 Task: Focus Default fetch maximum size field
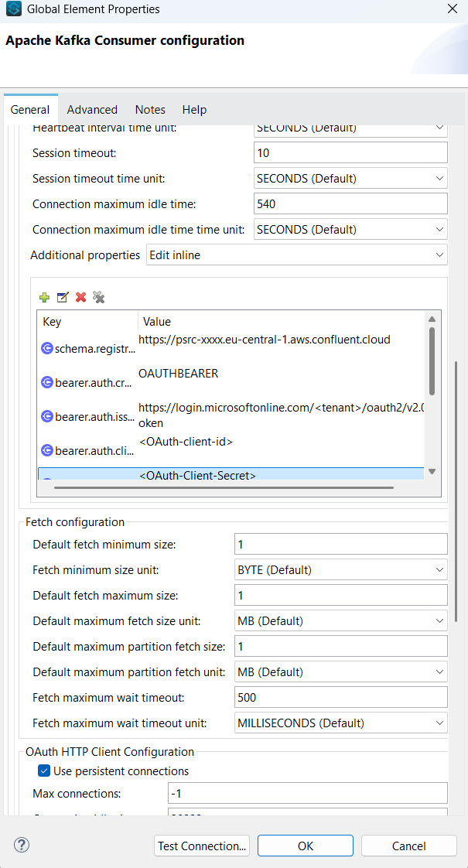point(341,596)
